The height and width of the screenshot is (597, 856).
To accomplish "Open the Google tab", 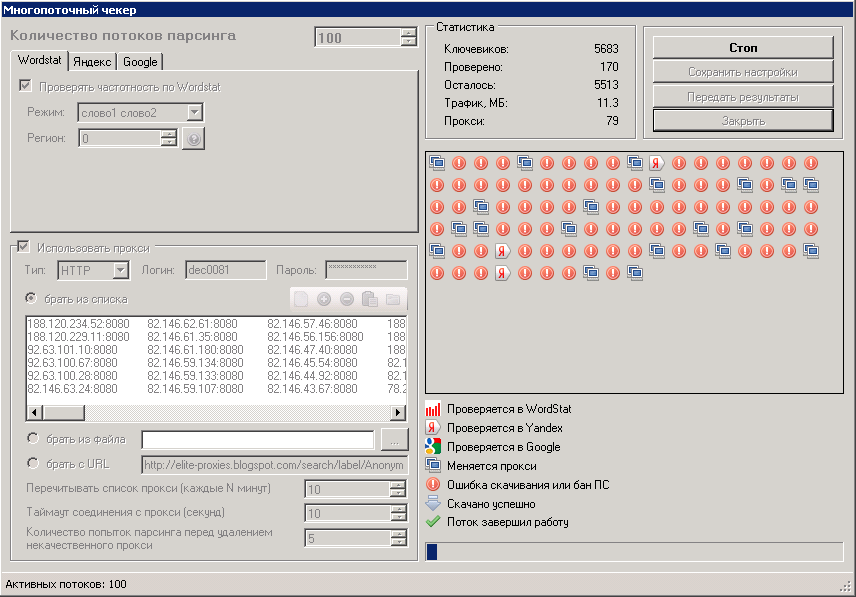I will coord(140,62).
